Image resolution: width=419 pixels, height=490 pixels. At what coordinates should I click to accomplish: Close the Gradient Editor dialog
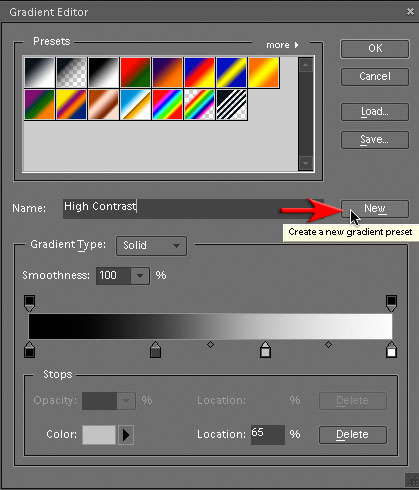410,12
